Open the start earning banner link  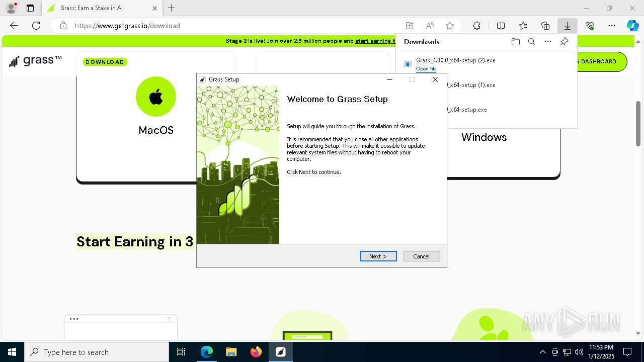(375, 41)
